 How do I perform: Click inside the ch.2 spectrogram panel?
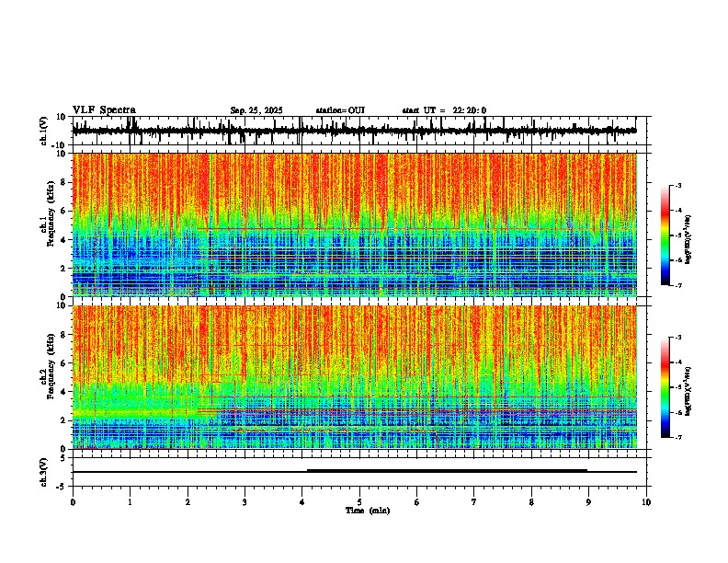355,377
